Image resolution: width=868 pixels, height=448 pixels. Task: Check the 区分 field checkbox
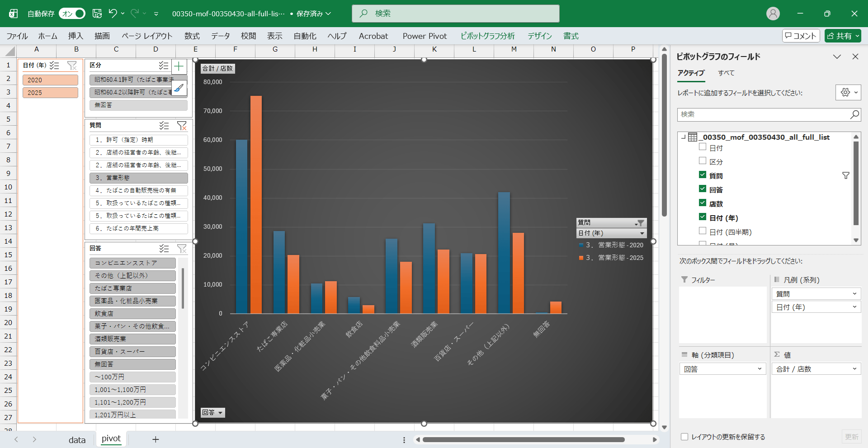point(703,161)
